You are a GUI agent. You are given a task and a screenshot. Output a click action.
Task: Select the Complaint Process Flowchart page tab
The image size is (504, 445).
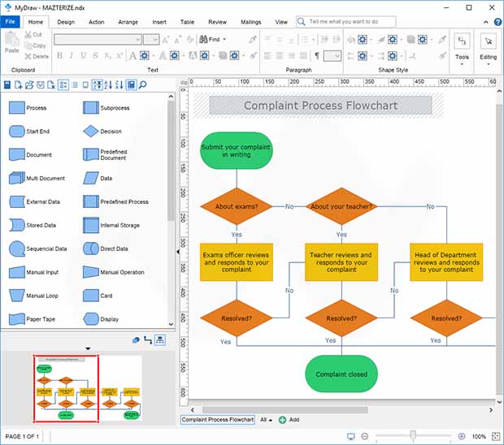pyautogui.click(x=218, y=420)
